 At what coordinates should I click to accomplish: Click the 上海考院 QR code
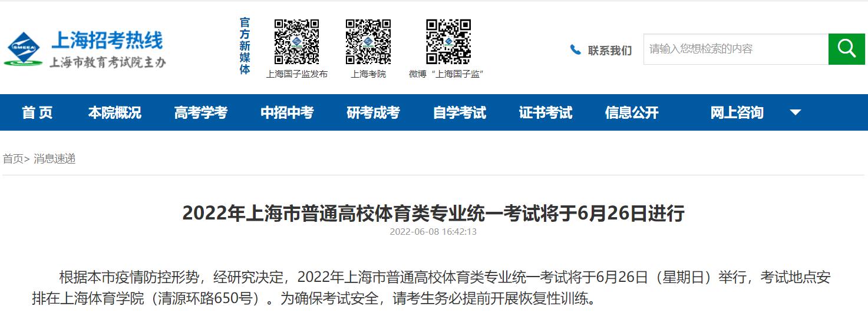(x=368, y=42)
